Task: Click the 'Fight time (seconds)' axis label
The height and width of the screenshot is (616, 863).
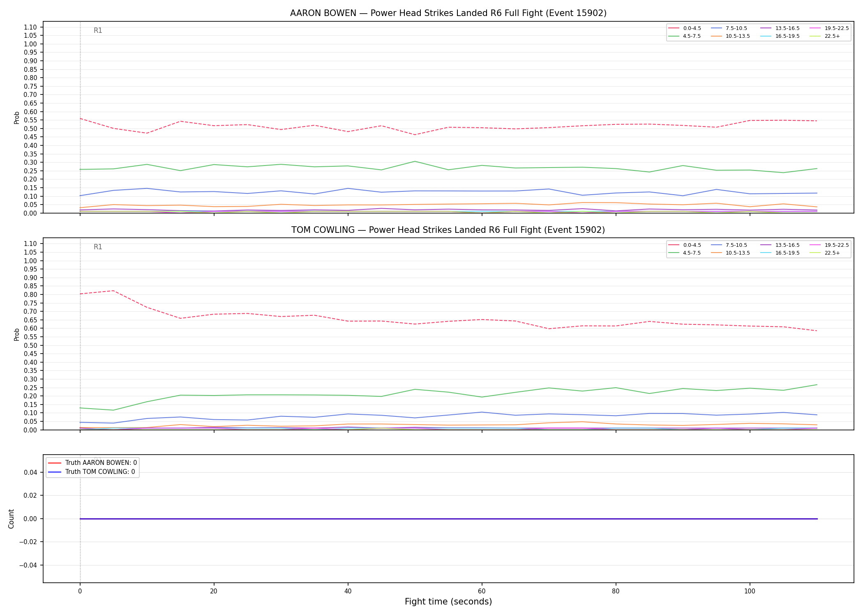Action: pyautogui.click(x=448, y=602)
